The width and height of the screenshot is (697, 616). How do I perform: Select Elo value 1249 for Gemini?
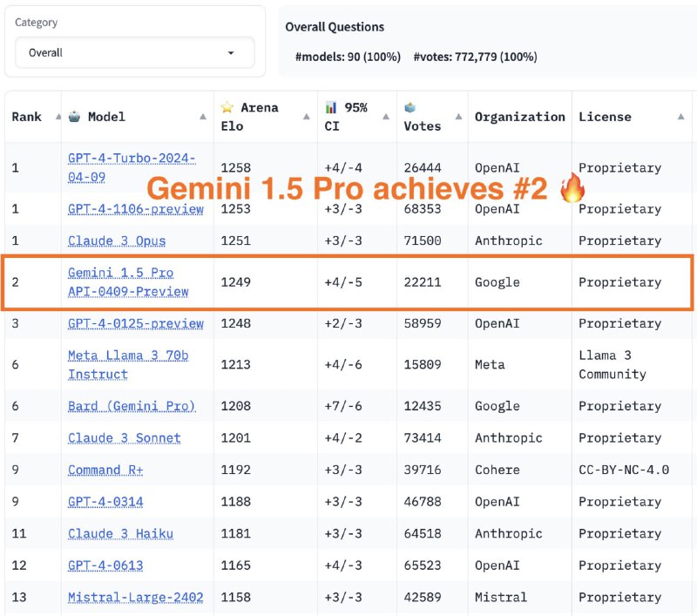[x=235, y=282]
